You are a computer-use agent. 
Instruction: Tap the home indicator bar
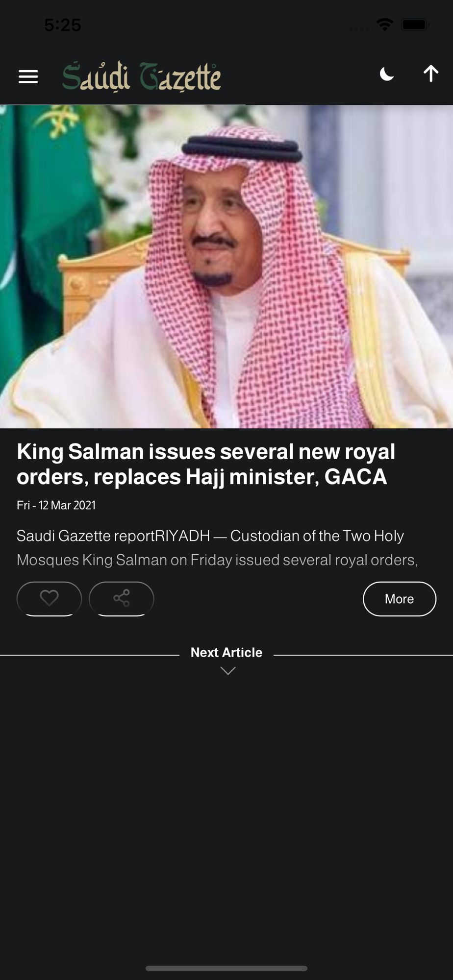[226, 968]
